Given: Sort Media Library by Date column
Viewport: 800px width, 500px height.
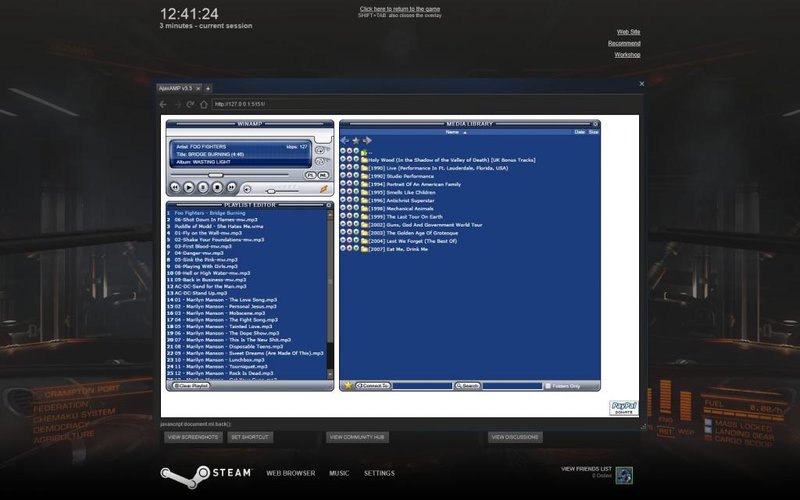Looking at the screenshot, I should (580, 132).
